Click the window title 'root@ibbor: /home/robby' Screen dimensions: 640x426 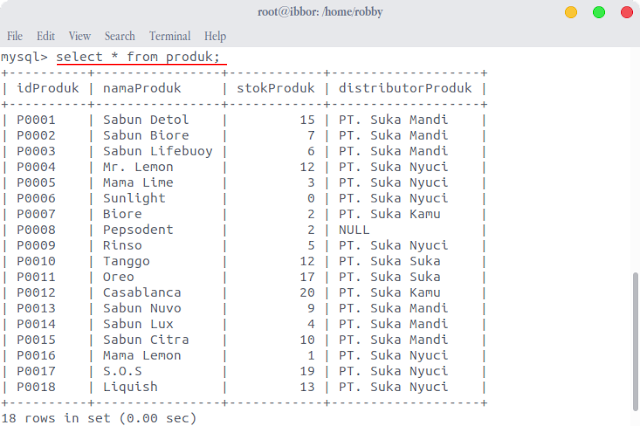point(320,12)
